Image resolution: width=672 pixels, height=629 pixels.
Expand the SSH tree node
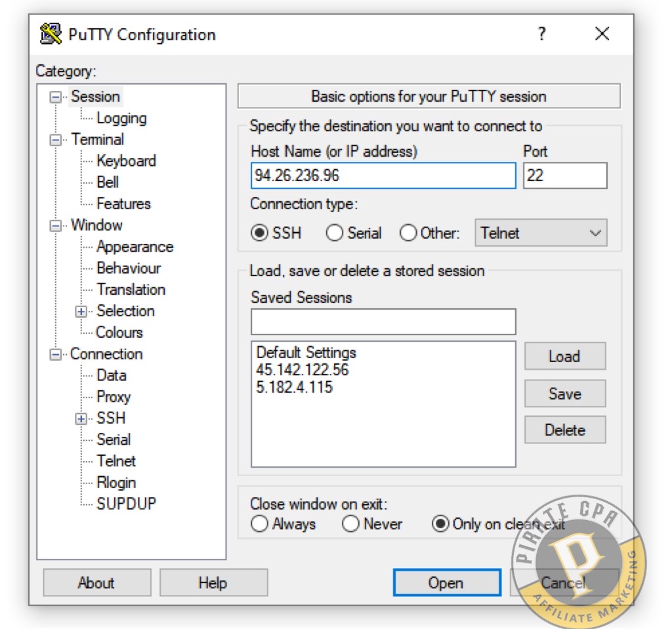pyautogui.click(x=81, y=418)
